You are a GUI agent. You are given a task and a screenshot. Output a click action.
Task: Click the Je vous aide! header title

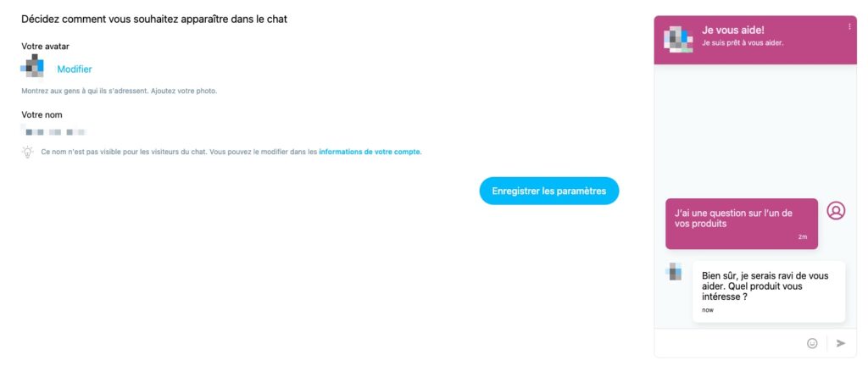tap(733, 30)
